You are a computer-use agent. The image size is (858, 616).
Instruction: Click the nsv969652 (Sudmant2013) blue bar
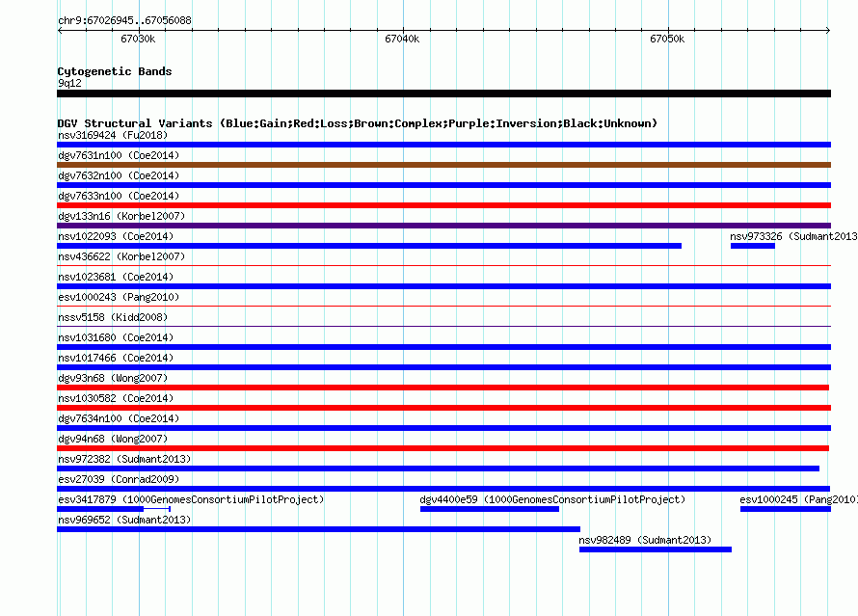point(318,529)
